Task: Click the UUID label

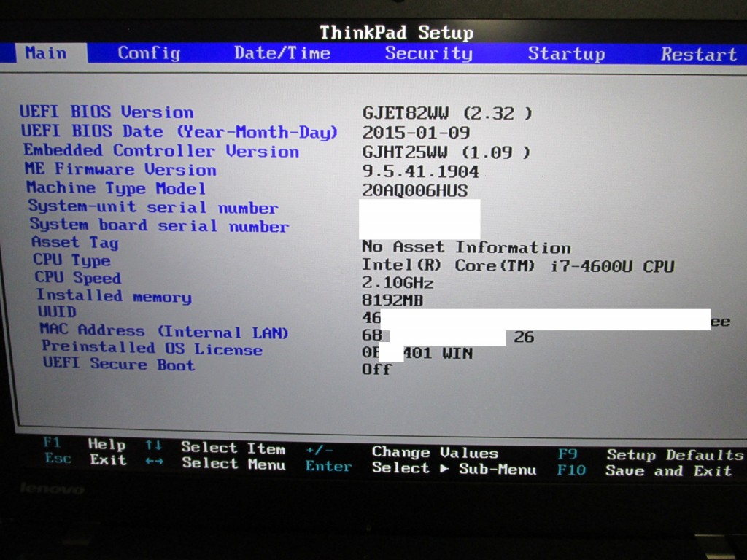Action: [57, 311]
